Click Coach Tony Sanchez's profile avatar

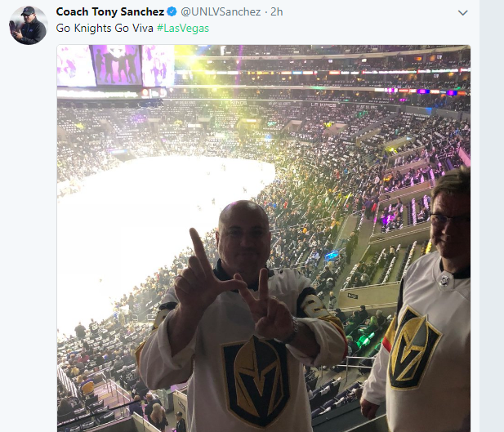point(28,25)
